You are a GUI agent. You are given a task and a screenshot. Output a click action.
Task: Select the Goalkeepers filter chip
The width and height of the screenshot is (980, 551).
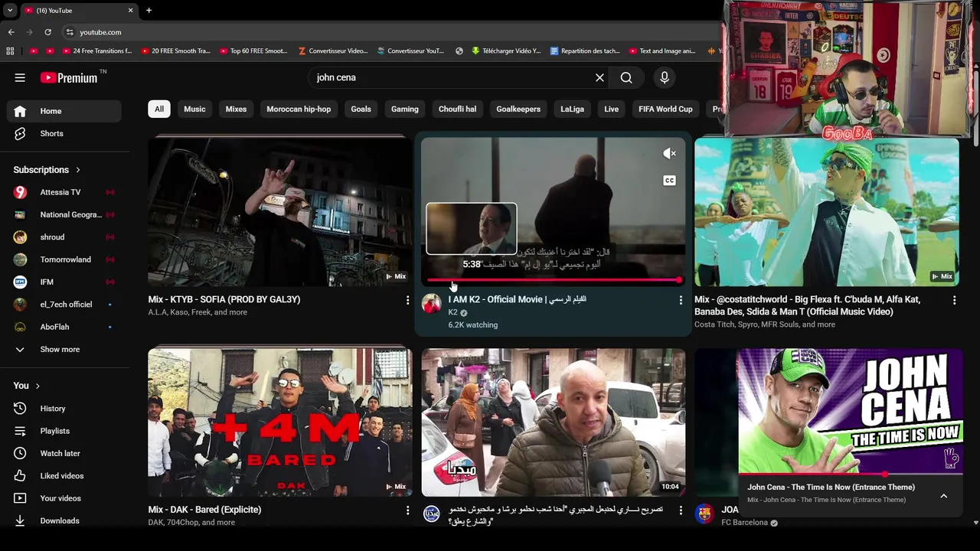(518, 109)
